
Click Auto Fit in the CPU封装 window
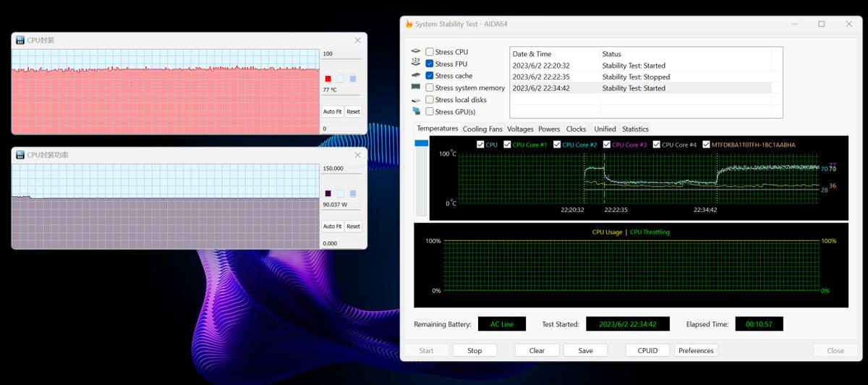332,111
